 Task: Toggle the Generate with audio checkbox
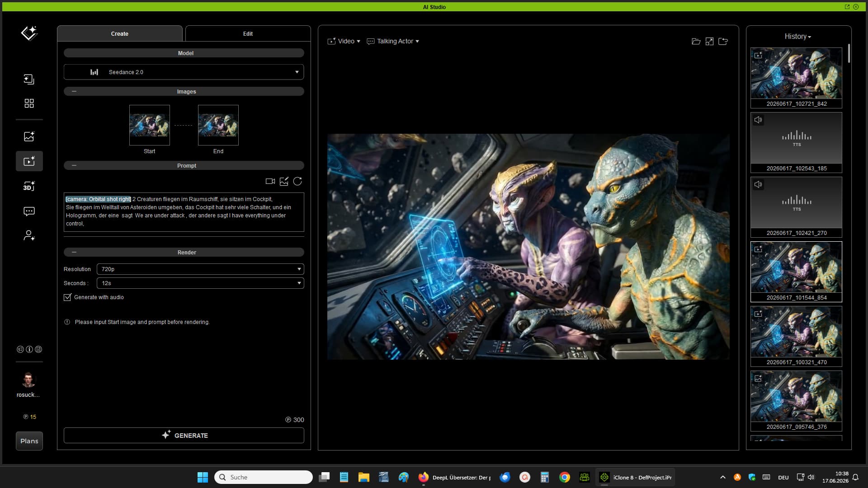(67, 297)
